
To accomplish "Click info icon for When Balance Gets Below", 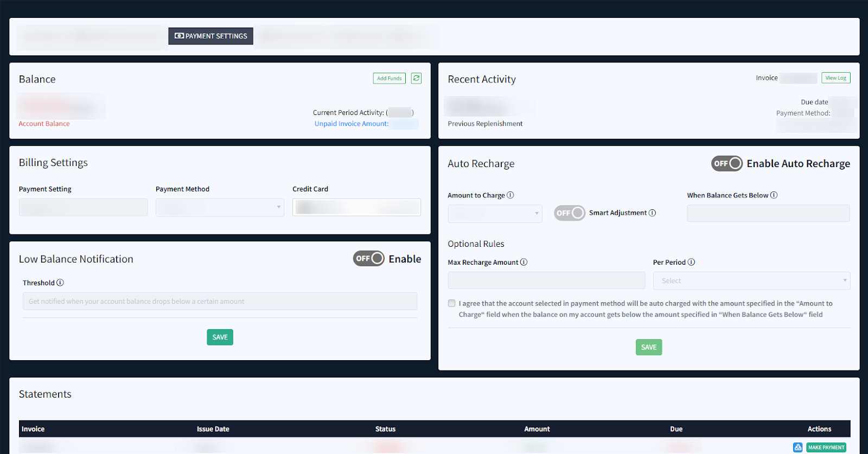I will pos(774,195).
